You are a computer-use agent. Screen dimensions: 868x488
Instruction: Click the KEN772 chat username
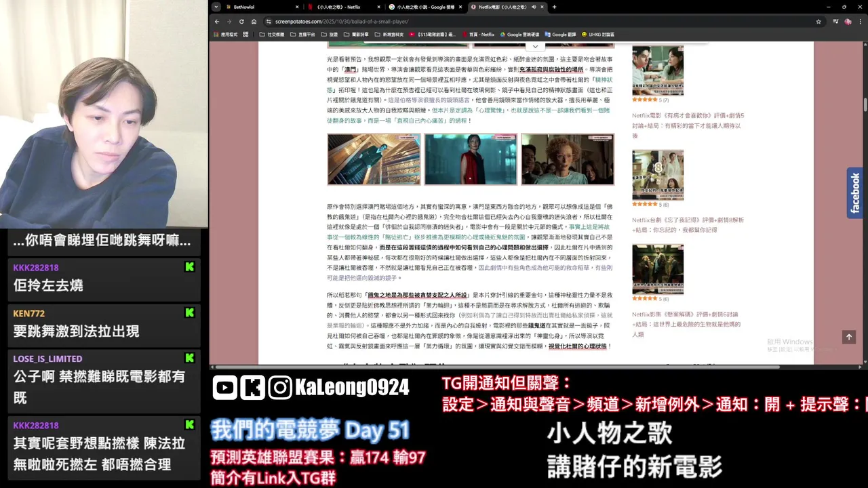tap(28, 313)
